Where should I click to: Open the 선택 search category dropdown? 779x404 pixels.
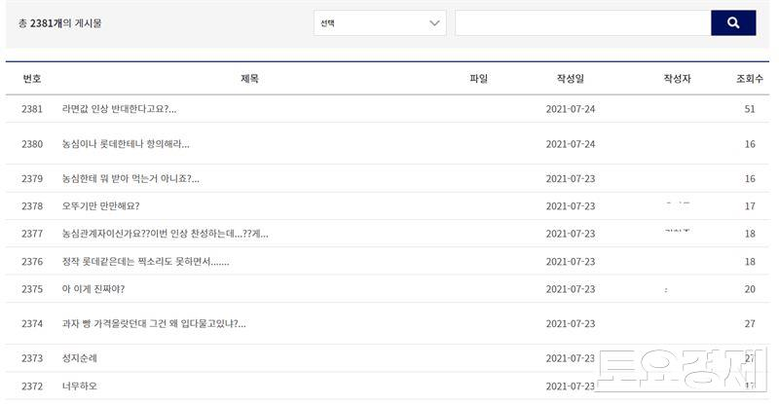[x=380, y=23]
